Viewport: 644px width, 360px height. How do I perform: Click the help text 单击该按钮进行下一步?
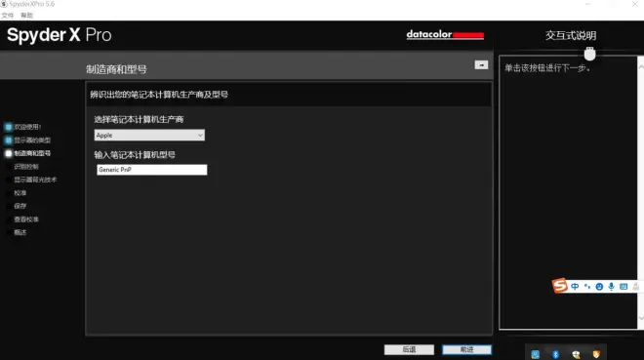[x=547, y=67]
